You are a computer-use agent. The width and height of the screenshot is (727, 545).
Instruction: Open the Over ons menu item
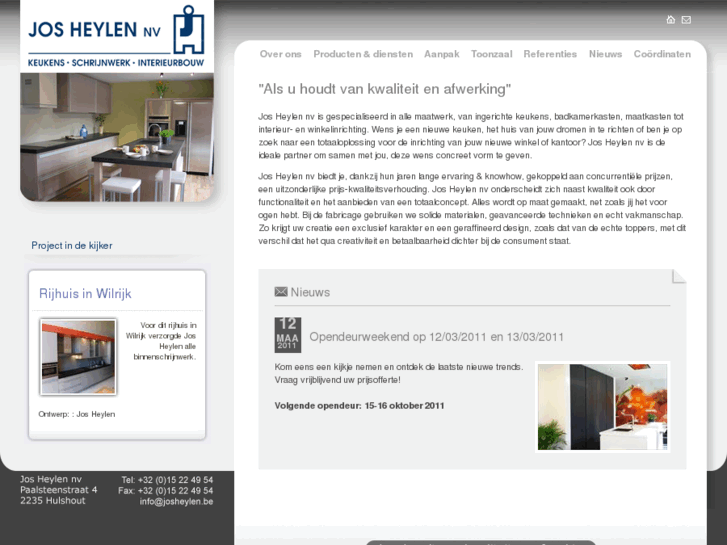coord(281,54)
